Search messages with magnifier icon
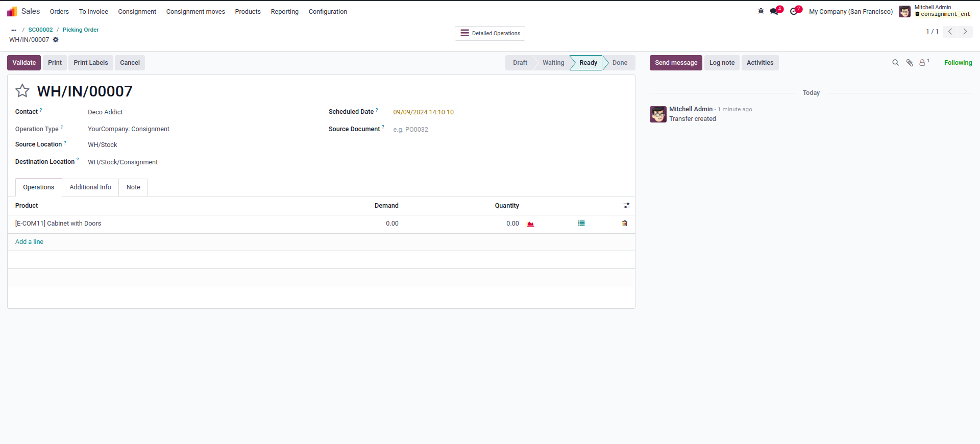 tap(895, 63)
